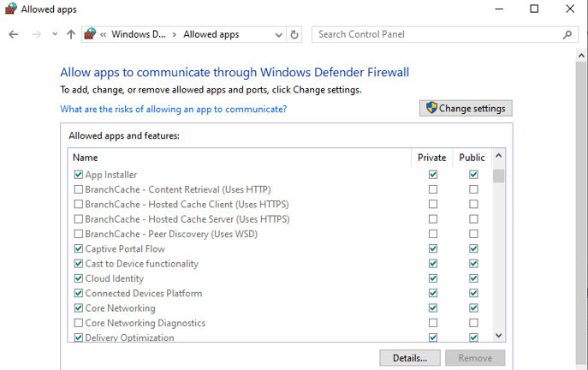Click the Forward navigation arrow
Viewport: 588px width, 370px height.
click(x=36, y=35)
